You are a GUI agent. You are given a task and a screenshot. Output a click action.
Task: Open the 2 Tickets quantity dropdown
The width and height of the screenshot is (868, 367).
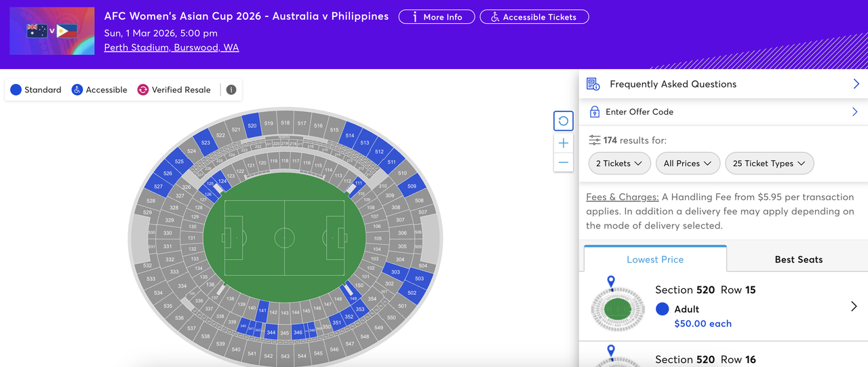click(613, 163)
